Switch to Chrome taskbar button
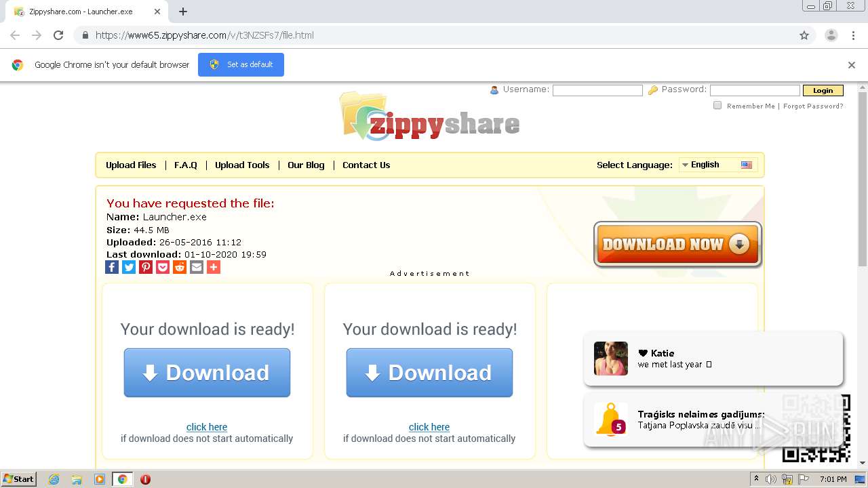 (x=123, y=479)
